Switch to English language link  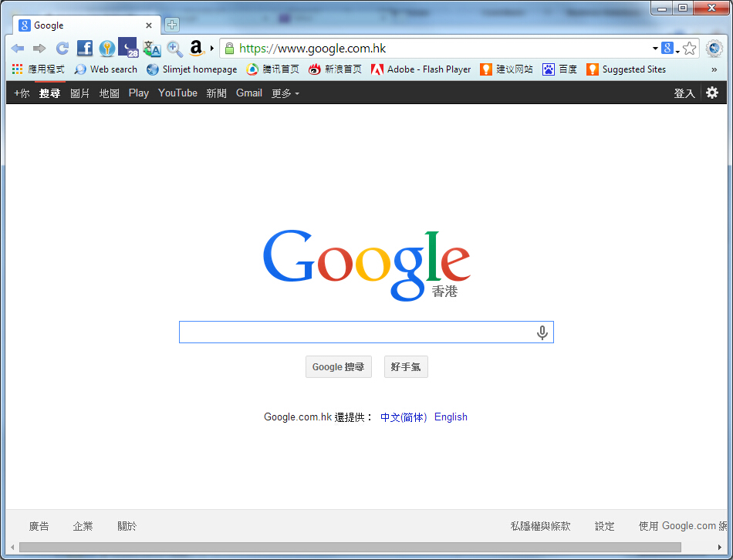[451, 417]
